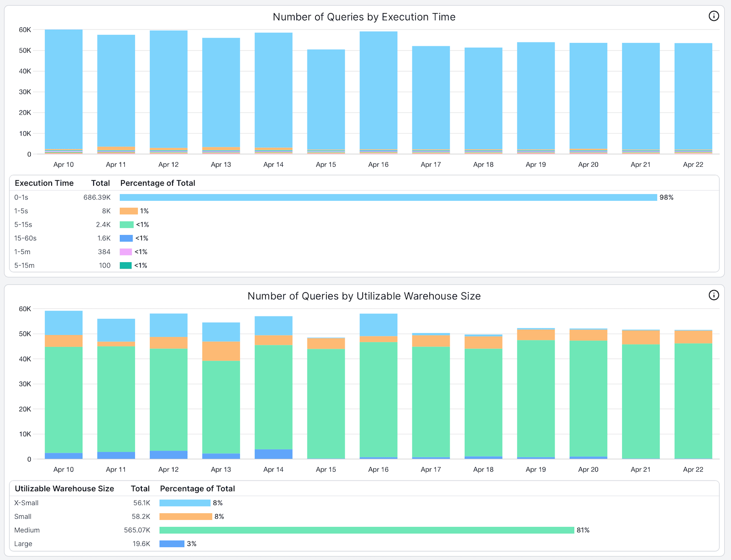Click the 686.39K total value
Screen dimensions: 731x560
(97, 197)
